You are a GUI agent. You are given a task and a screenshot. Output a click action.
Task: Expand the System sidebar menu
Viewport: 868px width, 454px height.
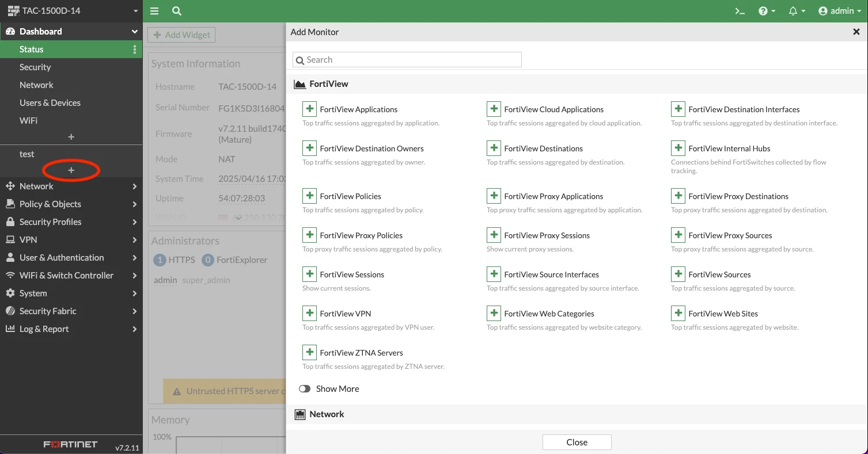tap(71, 293)
